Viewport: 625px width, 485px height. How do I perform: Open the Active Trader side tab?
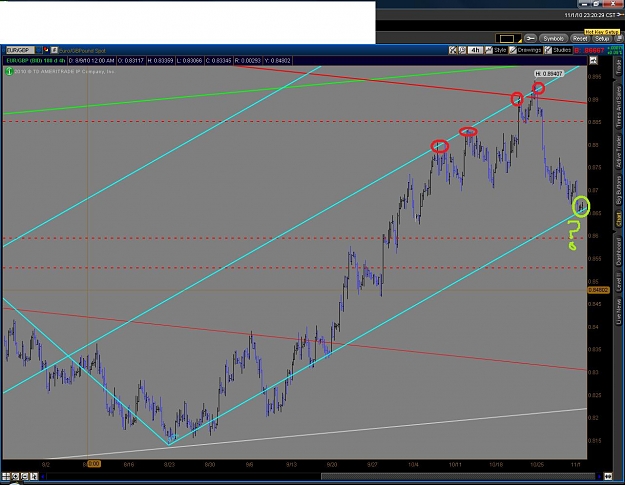click(619, 152)
